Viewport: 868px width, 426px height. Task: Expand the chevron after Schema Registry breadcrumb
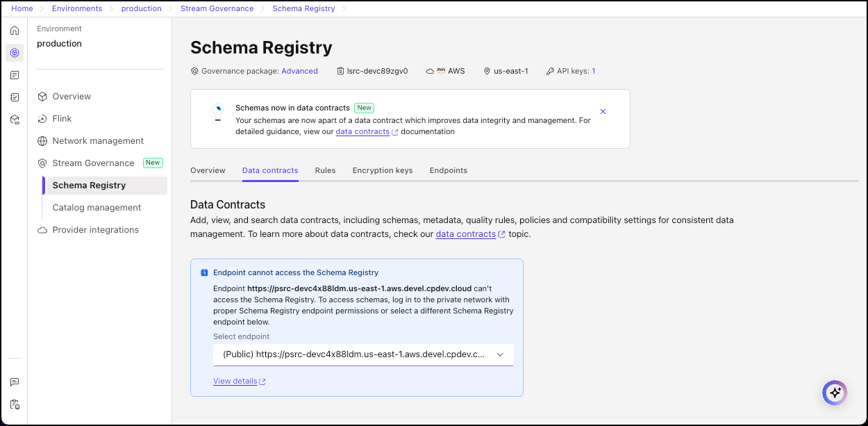pyautogui.click(x=342, y=8)
